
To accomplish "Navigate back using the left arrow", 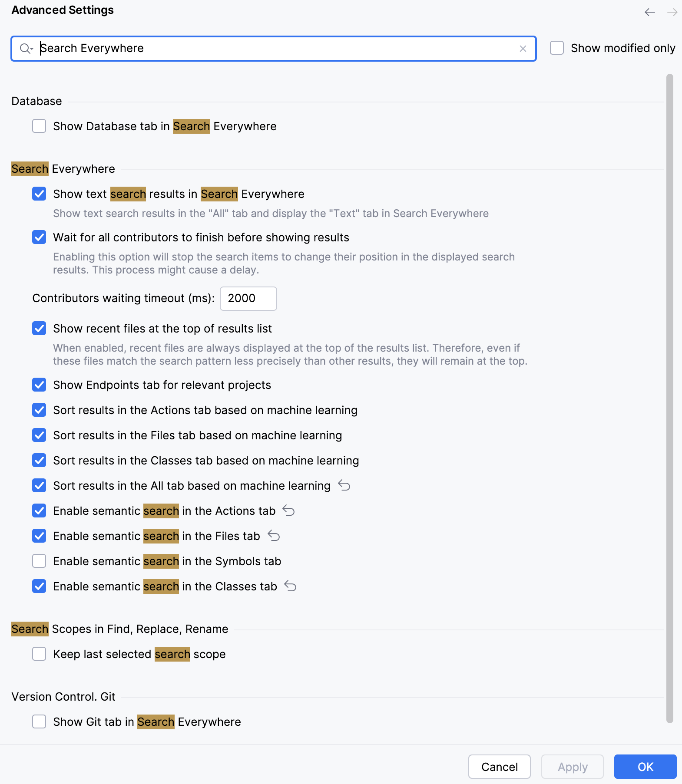I will [650, 12].
